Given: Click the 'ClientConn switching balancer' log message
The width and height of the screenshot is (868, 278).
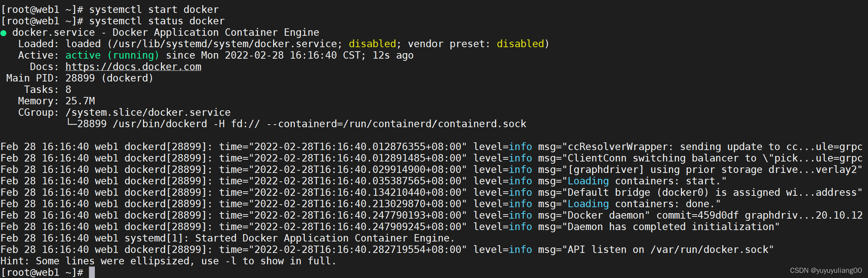Looking at the screenshot, I should click(x=700, y=158).
